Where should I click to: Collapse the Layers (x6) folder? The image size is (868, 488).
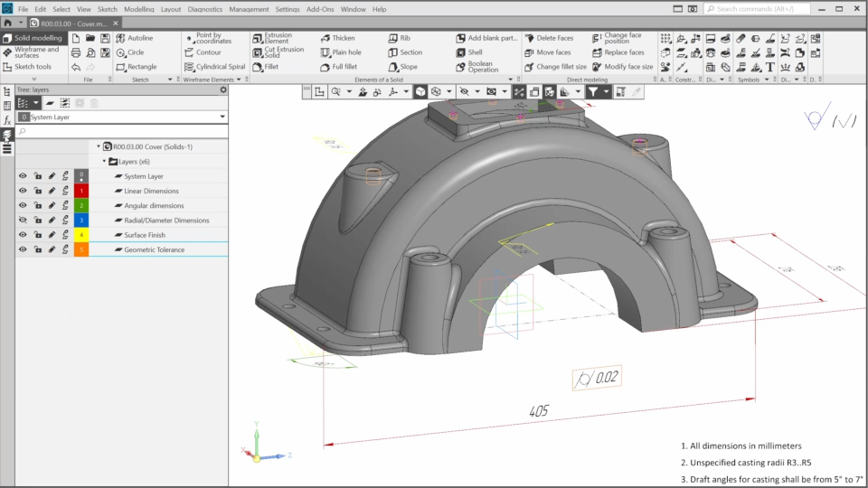click(x=104, y=161)
